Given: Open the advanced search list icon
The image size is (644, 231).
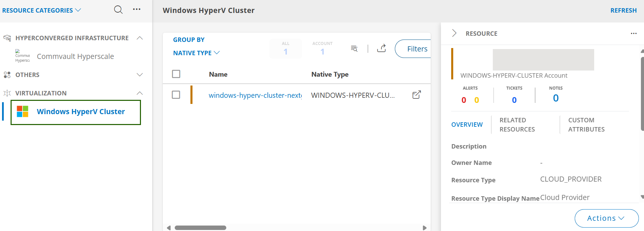Looking at the screenshot, I should 354,49.
